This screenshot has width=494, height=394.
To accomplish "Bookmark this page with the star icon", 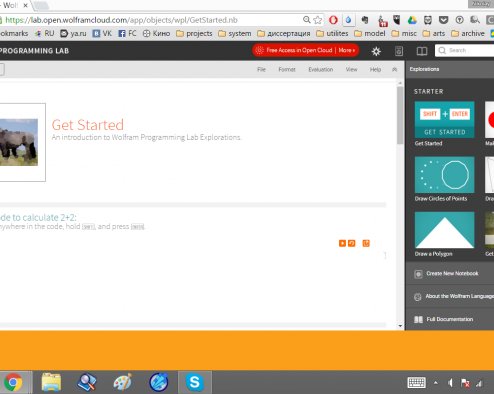I will (x=318, y=20).
